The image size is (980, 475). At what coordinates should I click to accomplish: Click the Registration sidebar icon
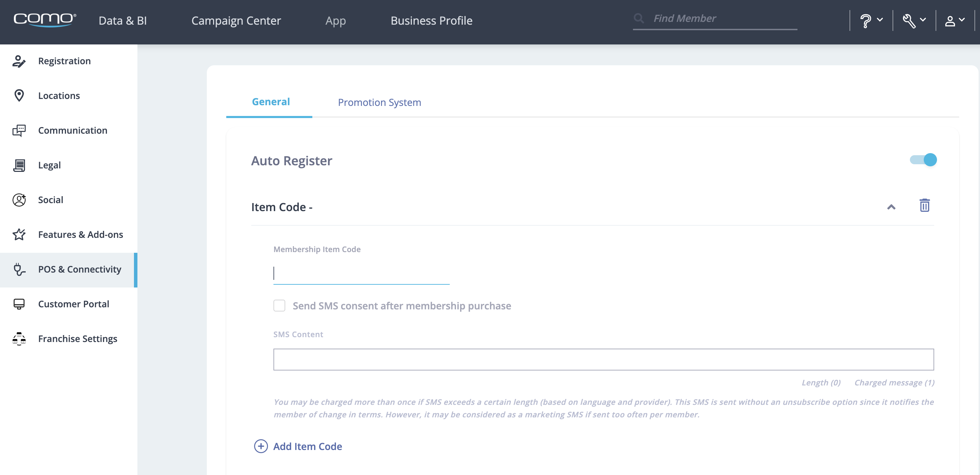click(x=19, y=61)
